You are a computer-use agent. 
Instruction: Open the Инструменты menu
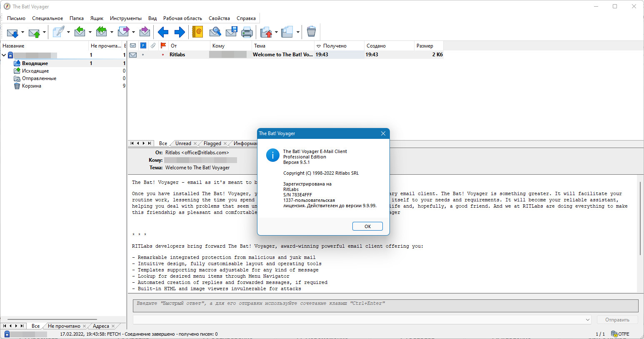(126, 18)
